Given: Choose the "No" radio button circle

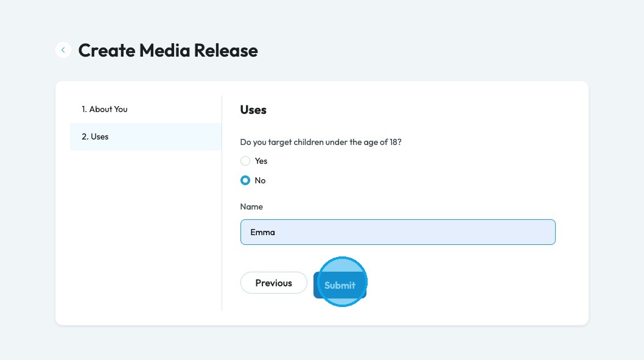Looking at the screenshot, I should point(245,180).
